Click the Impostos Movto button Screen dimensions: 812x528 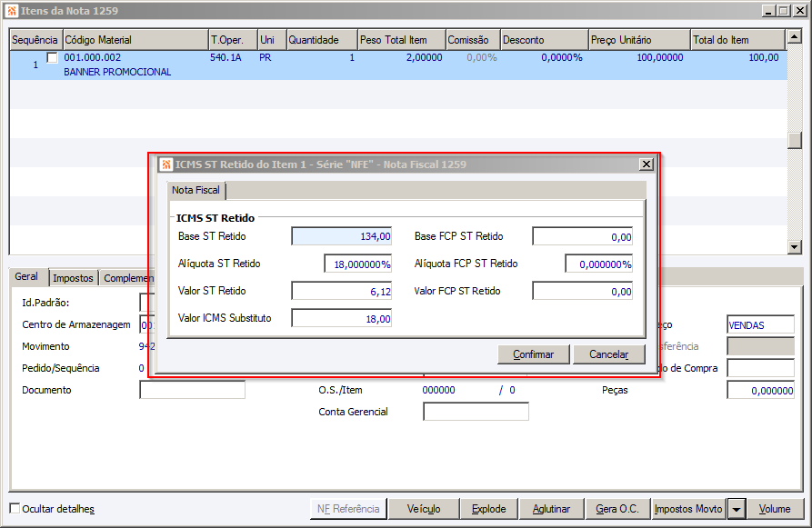click(x=688, y=509)
